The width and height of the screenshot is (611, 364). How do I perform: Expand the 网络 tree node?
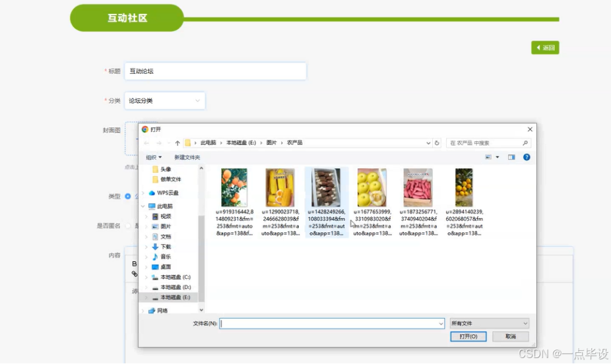[143, 311]
